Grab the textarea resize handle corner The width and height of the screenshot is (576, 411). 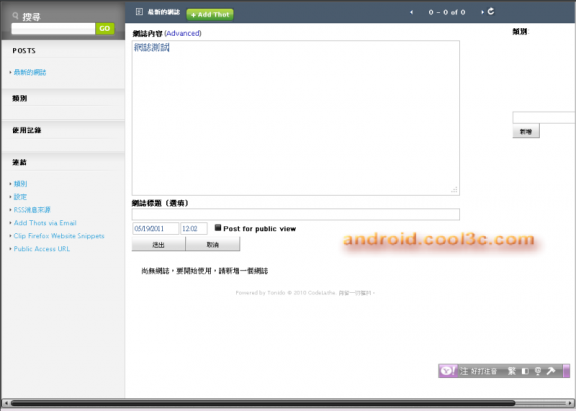coord(455,190)
